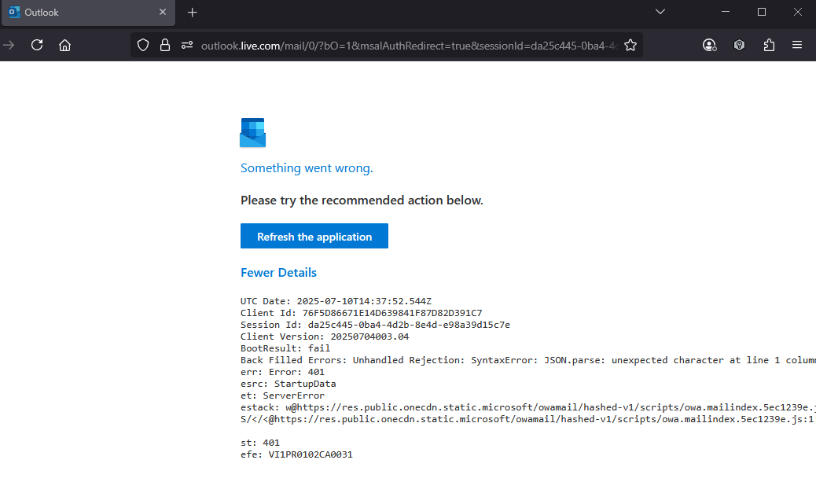The height and width of the screenshot is (504, 816).
Task: Open the Firefox application menu
Action: pyautogui.click(x=797, y=46)
